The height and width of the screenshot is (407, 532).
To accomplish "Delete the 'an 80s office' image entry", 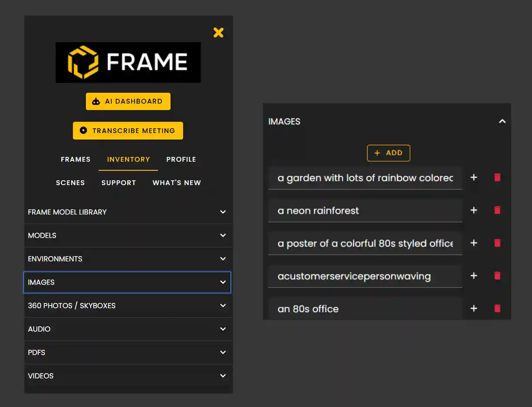I will click(497, 309).
